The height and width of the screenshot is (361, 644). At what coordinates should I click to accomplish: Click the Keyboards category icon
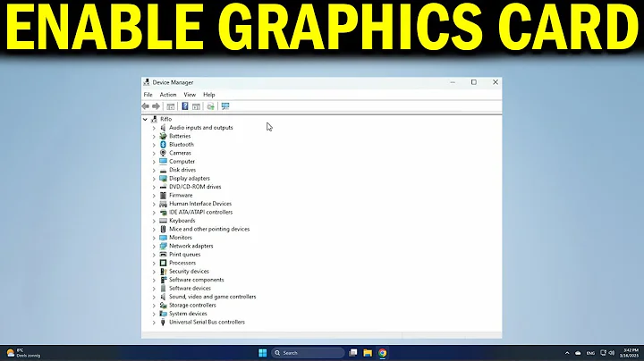(x=163, y=221)
